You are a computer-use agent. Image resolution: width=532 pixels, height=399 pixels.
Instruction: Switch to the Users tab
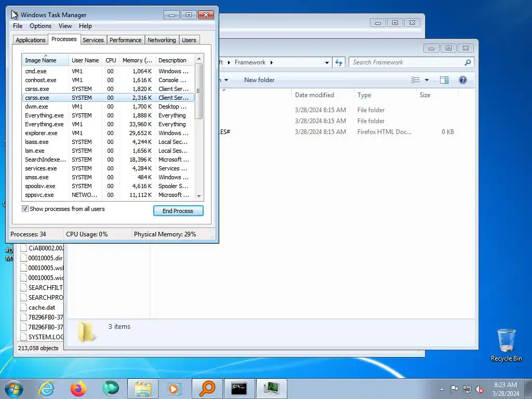click(189, 40)
